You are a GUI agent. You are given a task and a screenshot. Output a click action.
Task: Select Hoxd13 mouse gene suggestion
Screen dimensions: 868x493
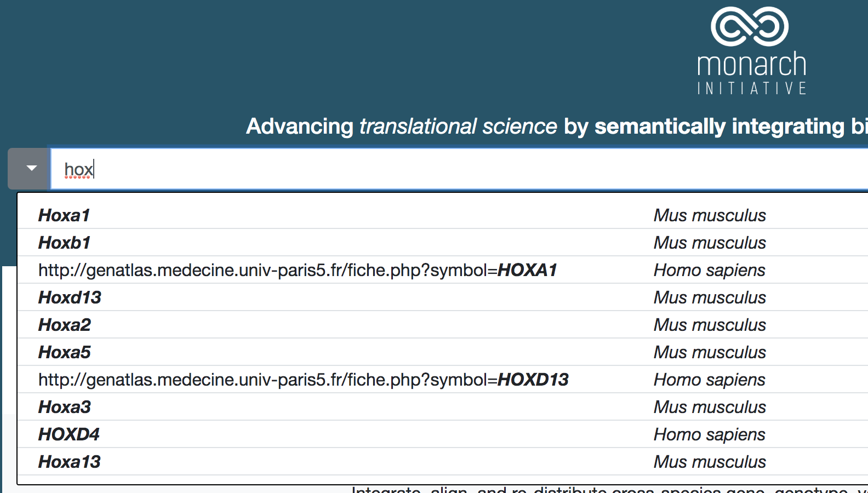70,297
